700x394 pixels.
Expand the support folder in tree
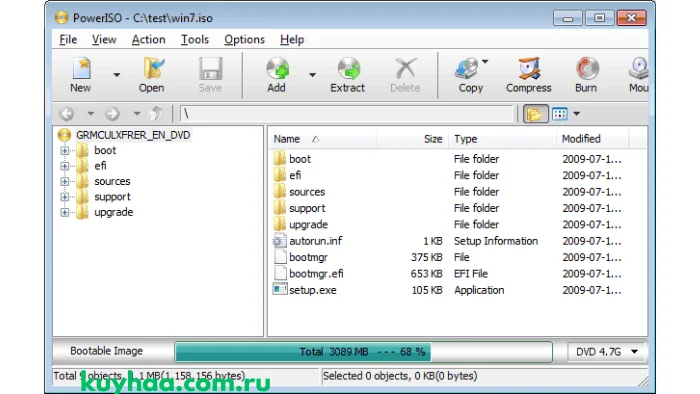point(65,197)
